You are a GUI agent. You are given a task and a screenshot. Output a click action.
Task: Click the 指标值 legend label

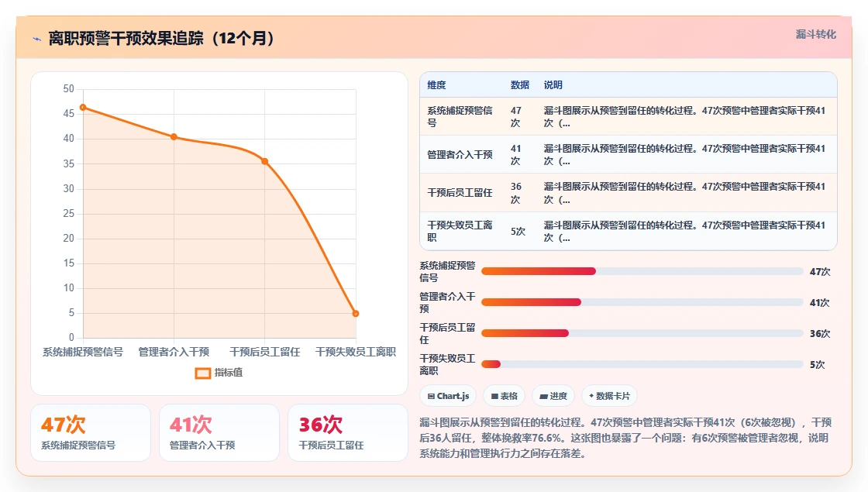click(229, 373)
